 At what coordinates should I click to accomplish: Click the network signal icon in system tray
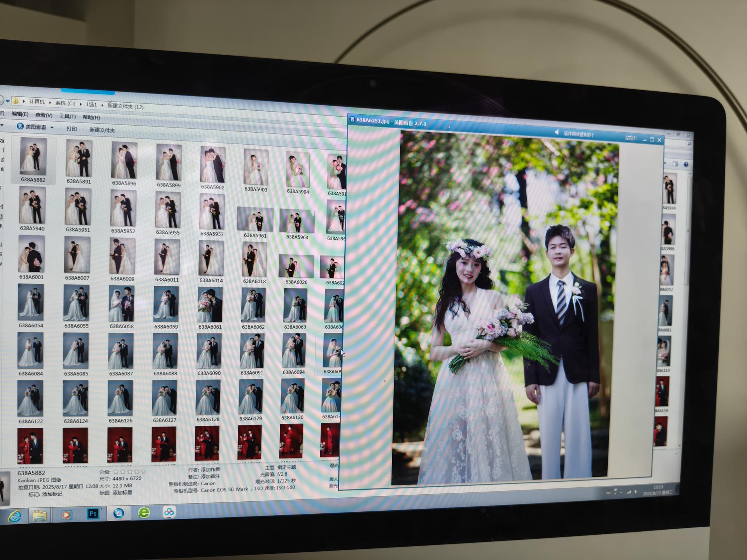click(x=628, y=492)
